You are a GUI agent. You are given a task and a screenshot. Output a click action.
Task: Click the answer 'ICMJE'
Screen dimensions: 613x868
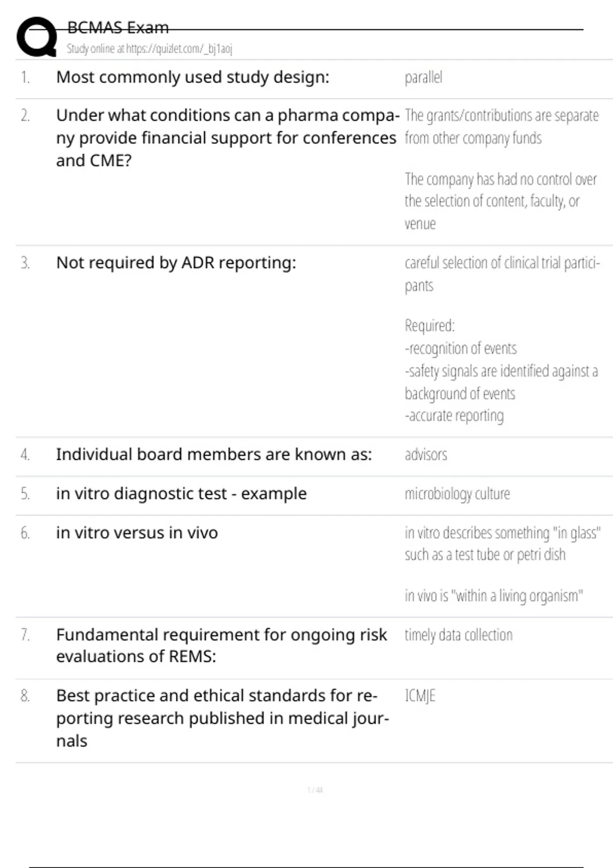(420, 695)
